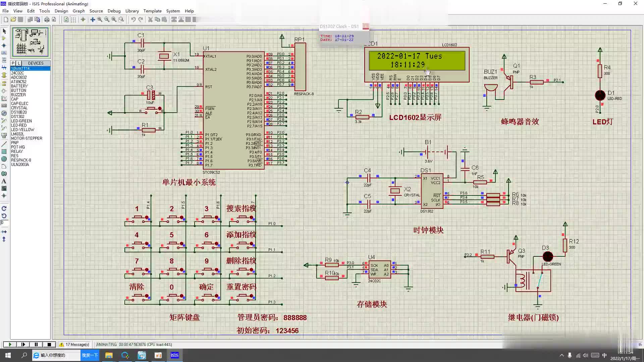The width and height of the screenshot is (644, 362).
Task: Select the Tape Recorder Mode tool
Action: point(4,106)
